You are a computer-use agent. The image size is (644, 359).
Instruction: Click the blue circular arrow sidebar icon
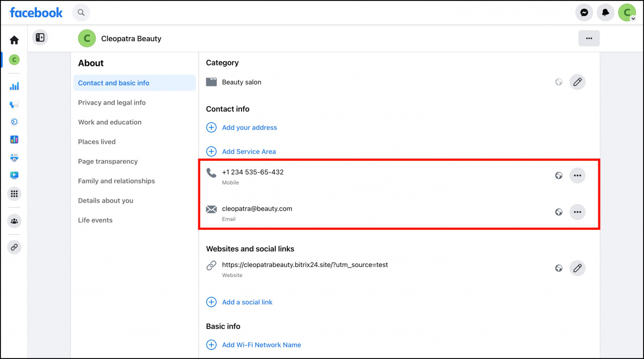tap(14, 122)
